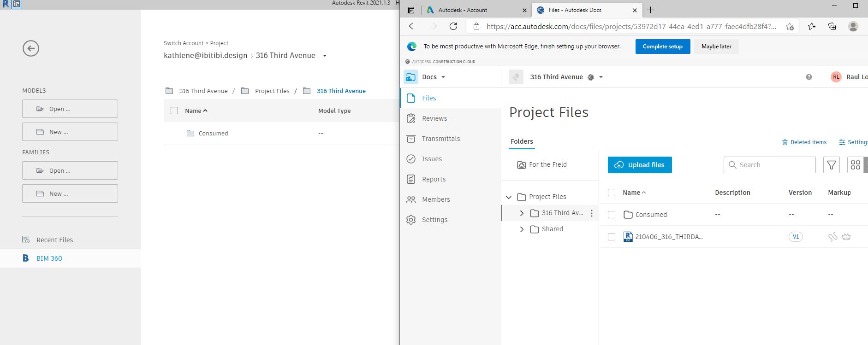Click the Model Type column header
Viewport: 868px width, 345px height.
[334, 111]
